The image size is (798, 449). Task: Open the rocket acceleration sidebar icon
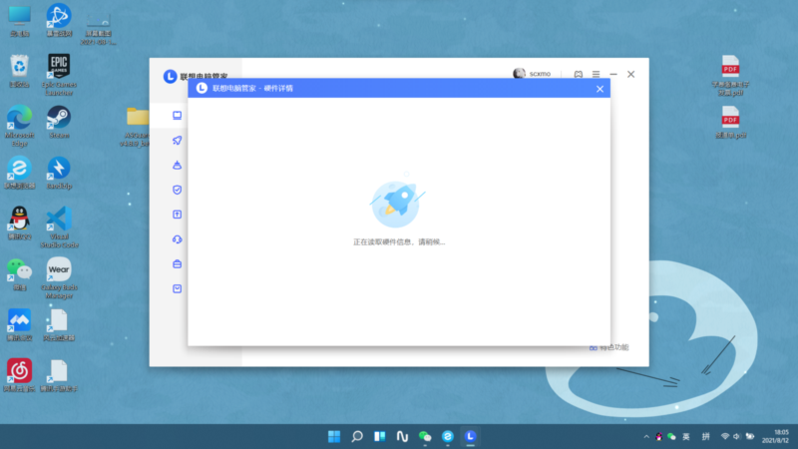click(x=177, y=141)
